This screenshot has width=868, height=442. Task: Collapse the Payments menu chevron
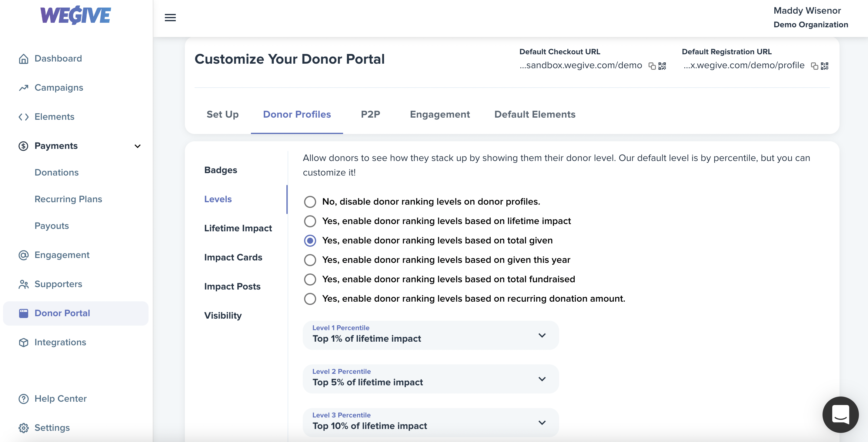[138, 146]
